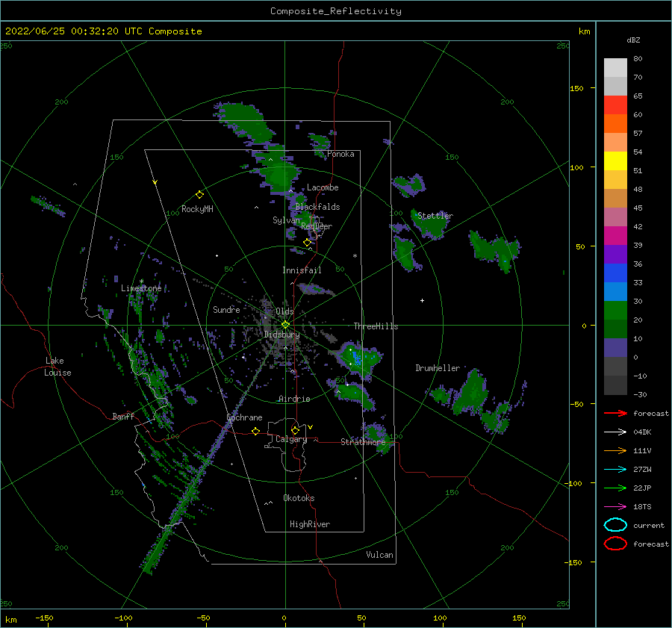The height and width of the screenshot is (628, 672).
Task: Select the slate purple 0–10 dBZ swatch
Action: click(615, 348)
